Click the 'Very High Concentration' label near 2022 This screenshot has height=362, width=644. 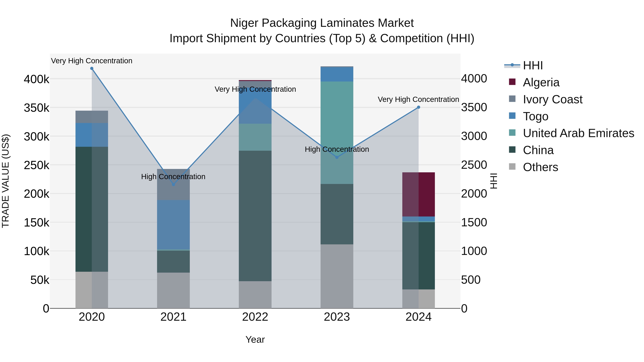255,89
